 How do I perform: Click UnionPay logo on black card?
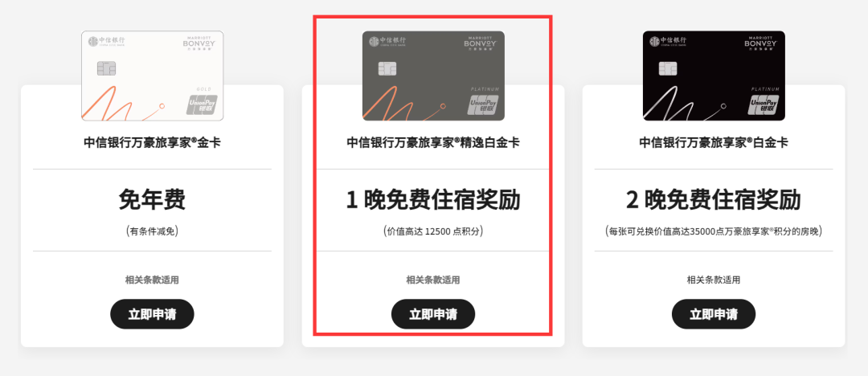[x=764, y=105]
